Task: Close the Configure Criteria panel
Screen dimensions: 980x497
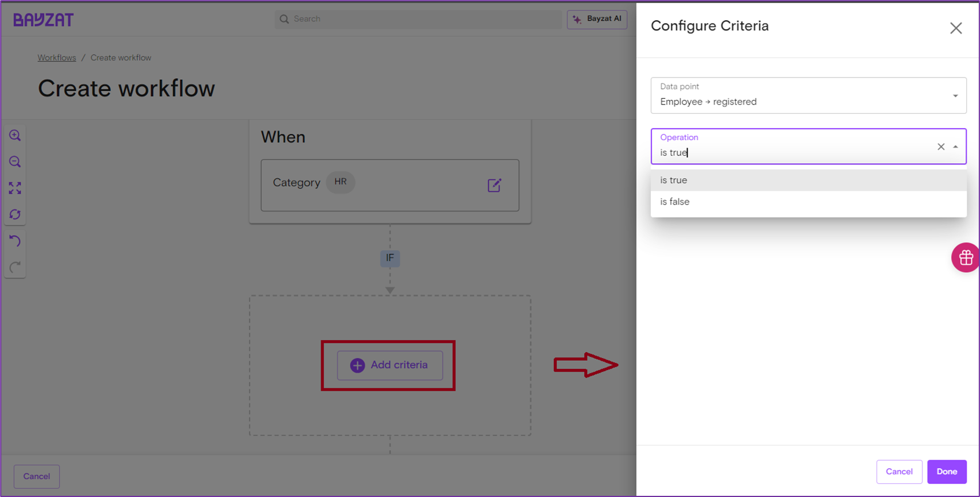Action: coord(956,28)
